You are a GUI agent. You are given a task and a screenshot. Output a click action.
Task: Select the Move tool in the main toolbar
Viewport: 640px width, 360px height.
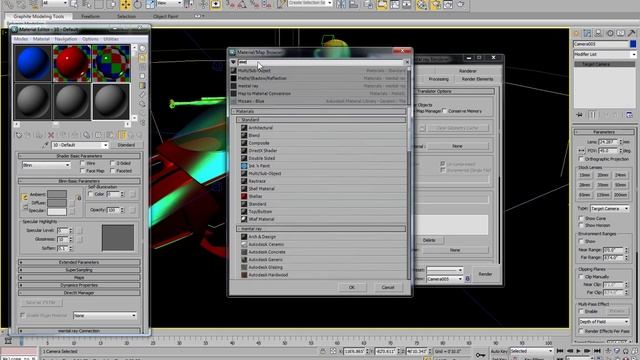pyautogui.click(x=126, y=4)
